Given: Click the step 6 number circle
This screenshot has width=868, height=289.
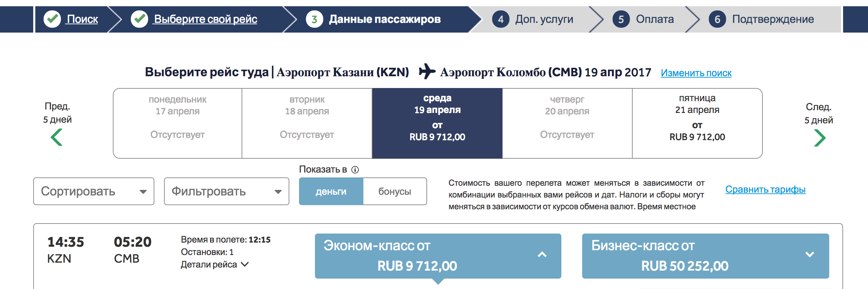Looking at the screenshot, I should pos(717,19).
